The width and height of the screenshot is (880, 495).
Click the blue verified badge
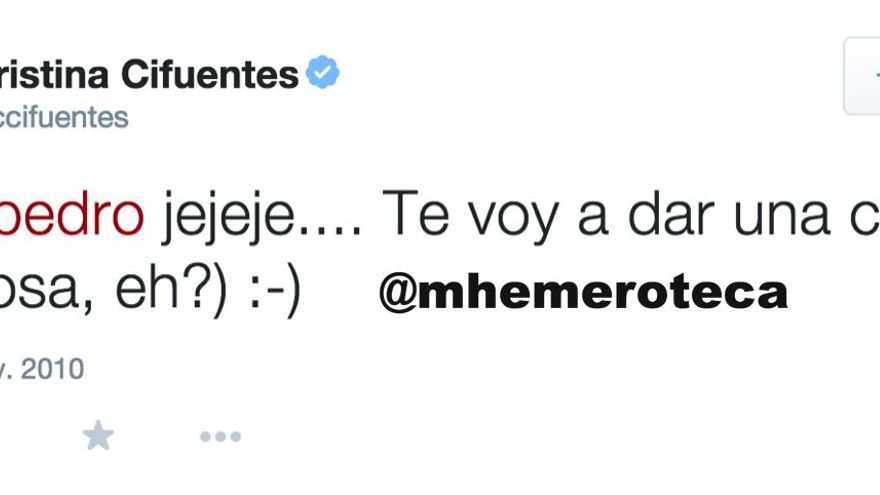click(322, 73)
